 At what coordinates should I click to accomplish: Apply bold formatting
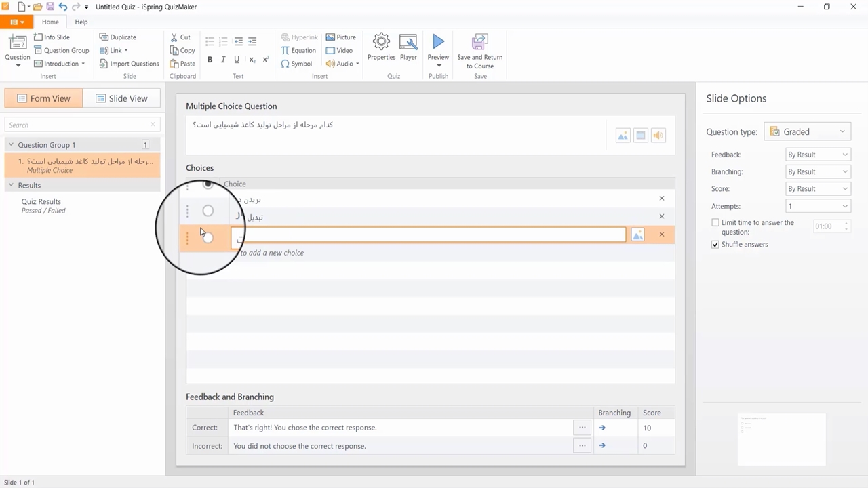[x=210, y=60]
